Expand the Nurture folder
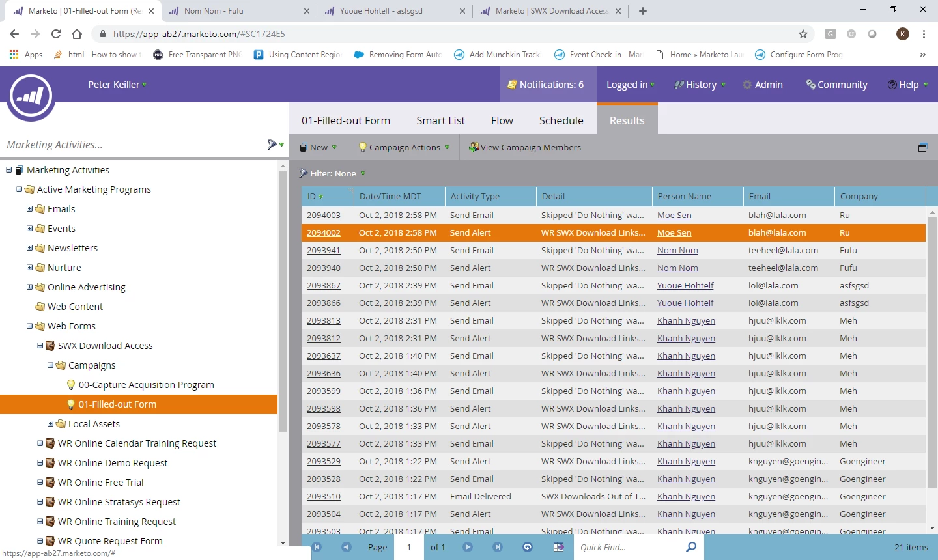 (30, 268)
